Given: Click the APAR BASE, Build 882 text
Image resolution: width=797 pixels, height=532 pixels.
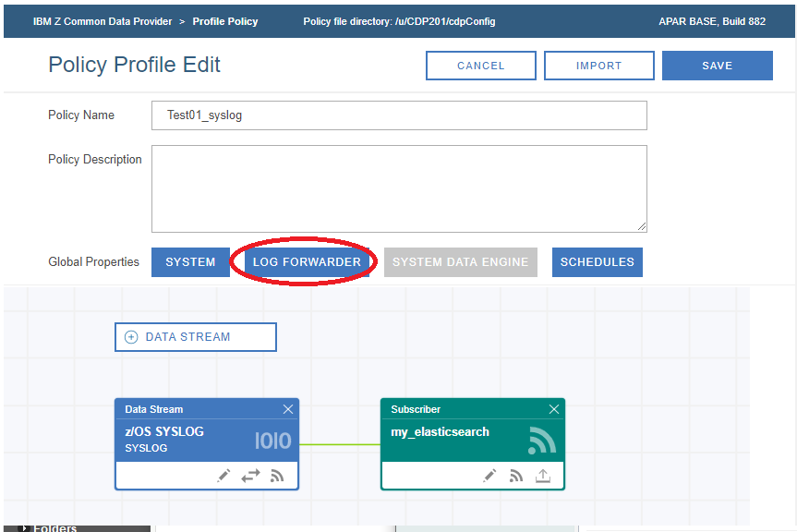Looking at the screenshot, I should coord(712,21).
